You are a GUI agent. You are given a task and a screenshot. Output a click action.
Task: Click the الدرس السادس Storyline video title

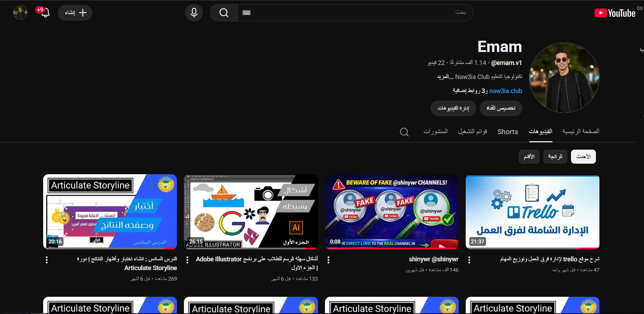pos(127,263)
